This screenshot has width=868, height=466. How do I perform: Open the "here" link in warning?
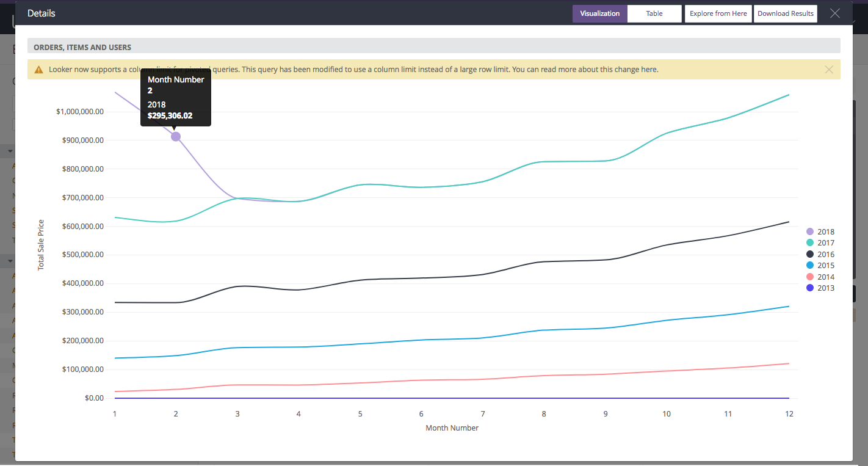(648, 70)
